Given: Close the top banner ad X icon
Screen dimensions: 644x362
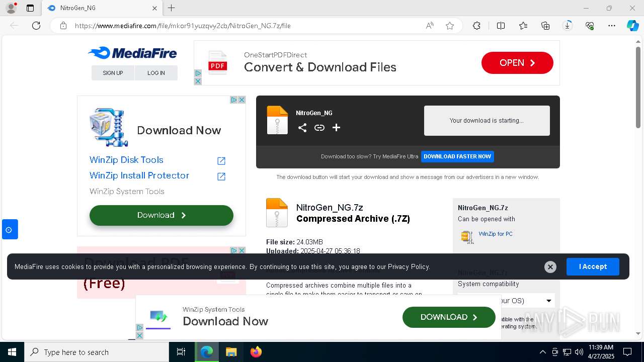Looking at the screenshot, I should click(198, 81).
